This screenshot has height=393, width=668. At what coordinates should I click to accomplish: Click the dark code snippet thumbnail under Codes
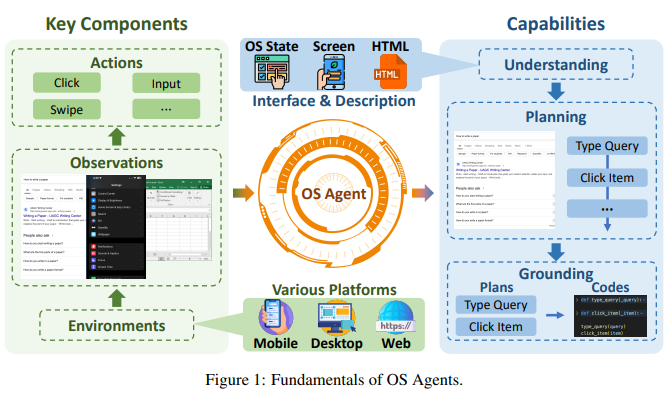point(610,315)
